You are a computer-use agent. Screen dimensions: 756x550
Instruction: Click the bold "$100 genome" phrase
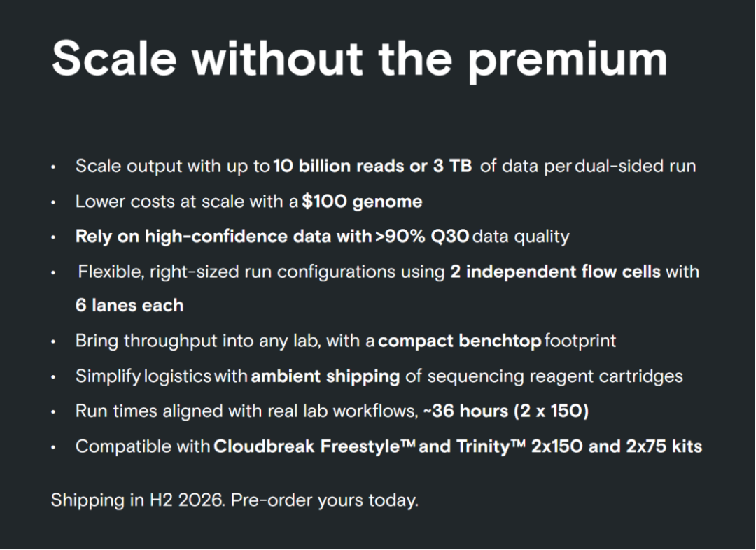pyautogui.click(x=362, y=202)
